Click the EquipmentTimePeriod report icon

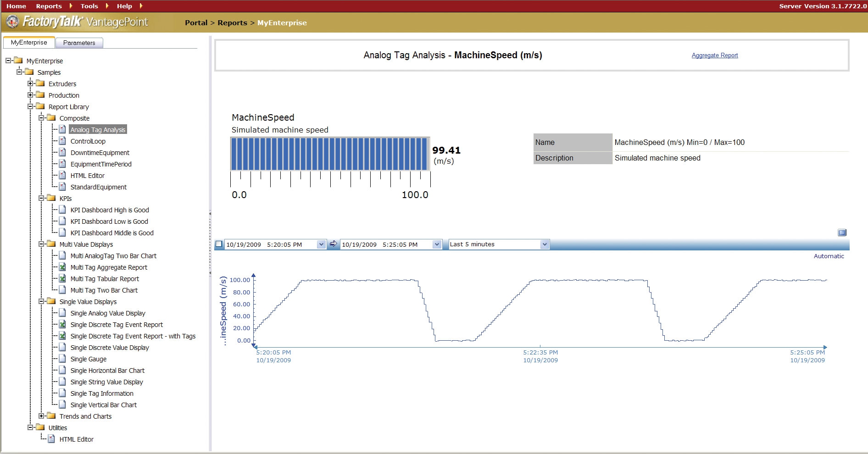62,164
